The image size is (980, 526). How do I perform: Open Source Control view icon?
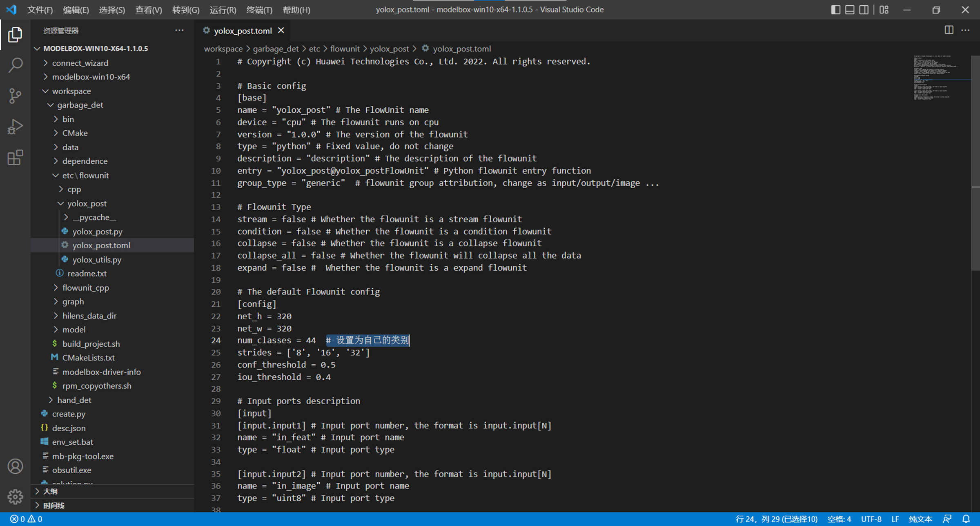point(15,96)
